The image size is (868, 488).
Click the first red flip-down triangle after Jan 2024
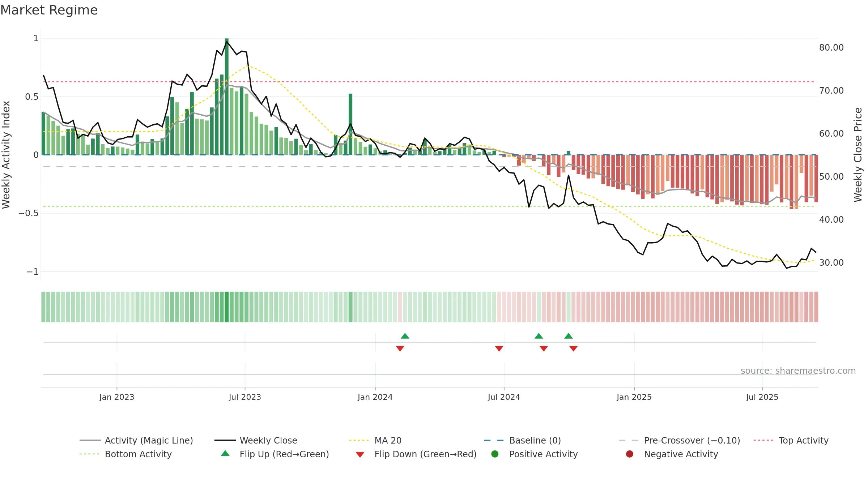(400, 348)
